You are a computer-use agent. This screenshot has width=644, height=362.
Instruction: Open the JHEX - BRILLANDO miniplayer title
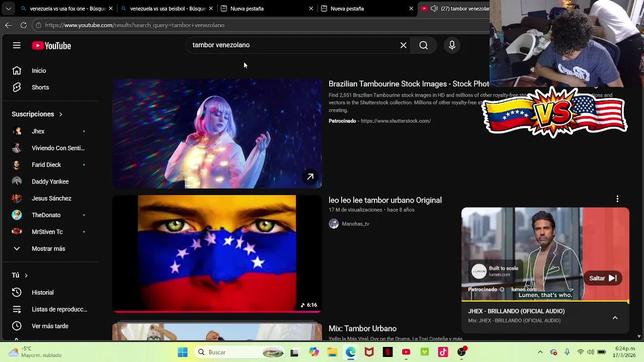pos(516,311)
